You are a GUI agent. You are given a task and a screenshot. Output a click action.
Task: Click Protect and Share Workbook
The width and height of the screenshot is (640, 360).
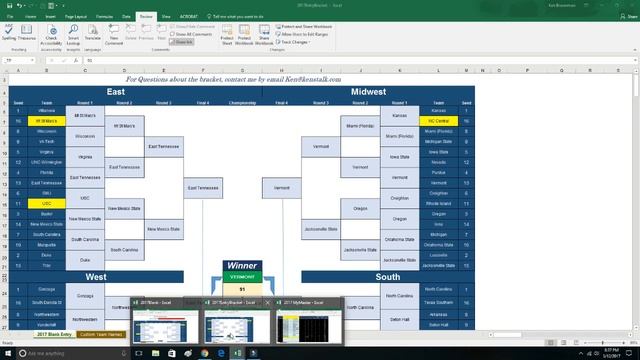[304, 27]
